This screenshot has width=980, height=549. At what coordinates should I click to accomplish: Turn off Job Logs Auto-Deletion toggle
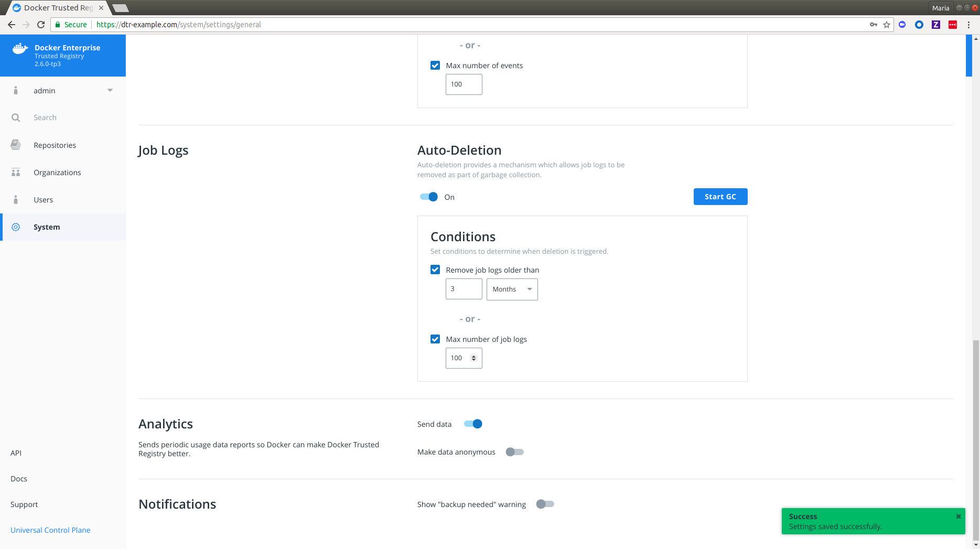pyautogui.click(x=429, y=197)
